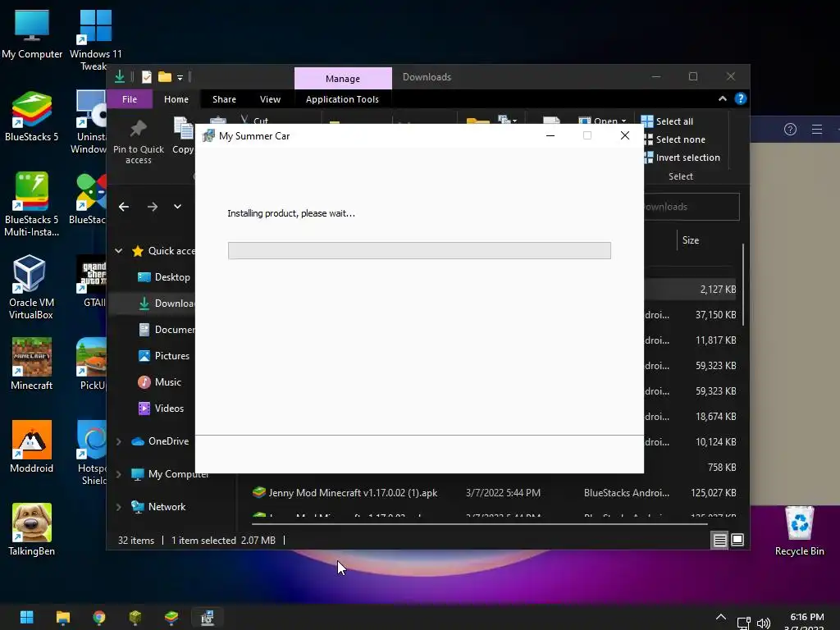The height and width of the screenshot is (630, 840).
Task: Click Select all in ribbon
Action: (667, 121)
